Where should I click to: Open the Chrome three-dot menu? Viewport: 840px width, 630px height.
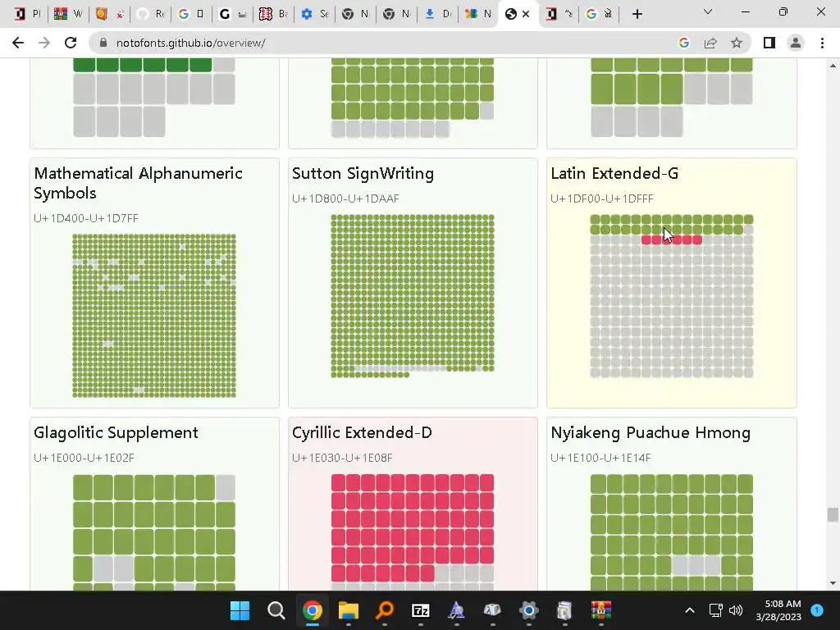(x=822, y=43)
